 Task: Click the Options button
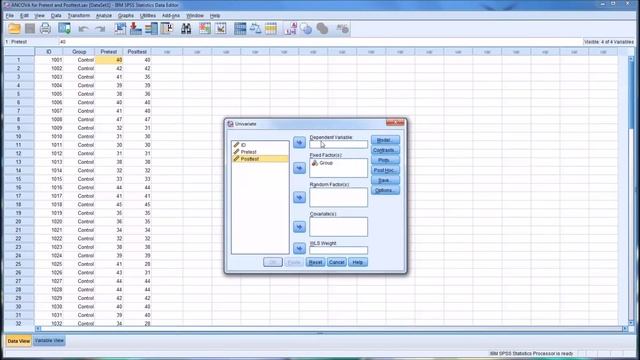coord(385,190)
